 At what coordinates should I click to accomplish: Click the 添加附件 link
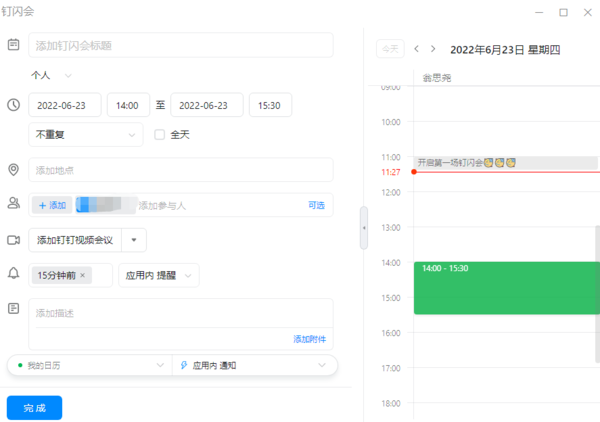(x=309, y=339)
